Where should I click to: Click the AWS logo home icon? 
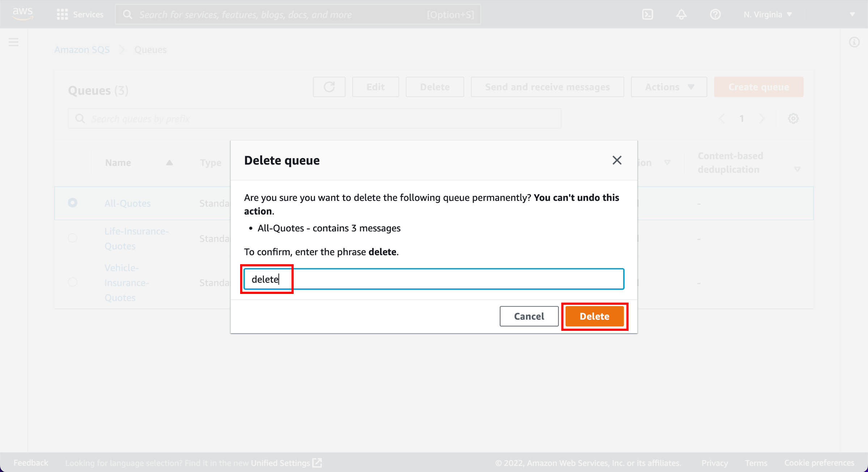click(22, 14)
